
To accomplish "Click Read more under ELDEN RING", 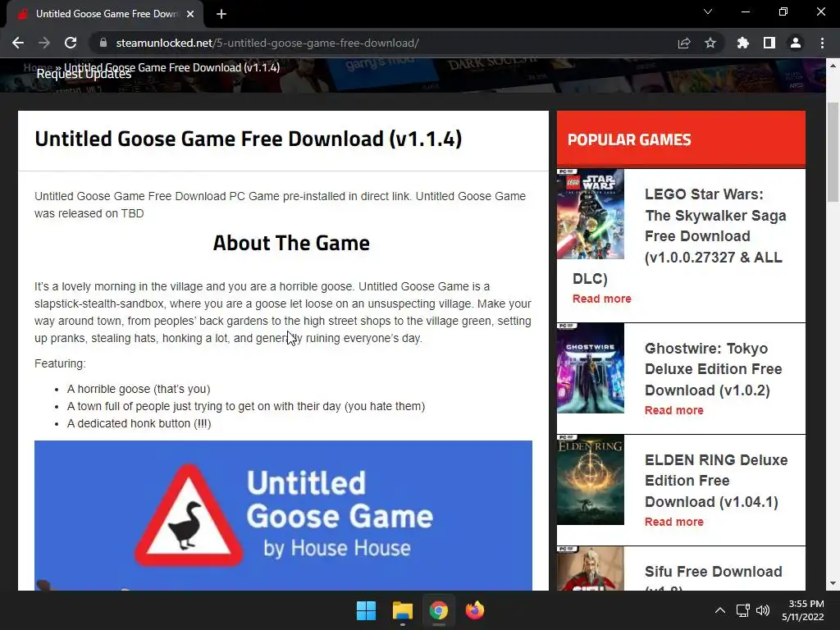I will point(674,522).
